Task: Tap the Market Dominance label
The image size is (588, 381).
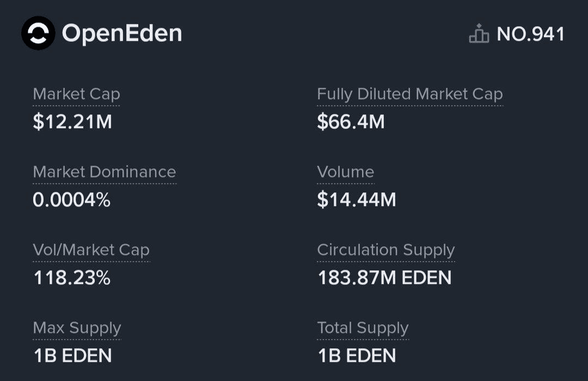Action: click(105, 172)
